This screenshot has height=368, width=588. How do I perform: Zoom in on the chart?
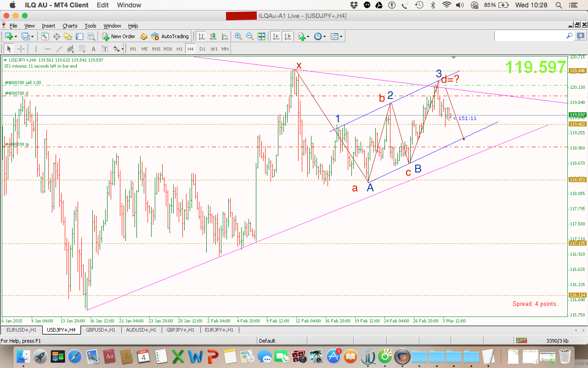pyautogui.click(x=238, y=36)
